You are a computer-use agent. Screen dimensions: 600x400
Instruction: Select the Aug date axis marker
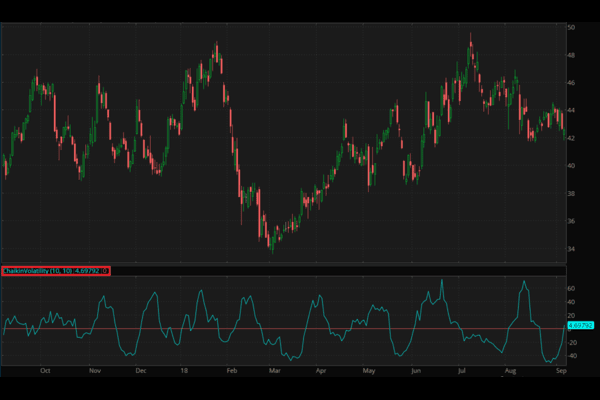coord(509,369)
